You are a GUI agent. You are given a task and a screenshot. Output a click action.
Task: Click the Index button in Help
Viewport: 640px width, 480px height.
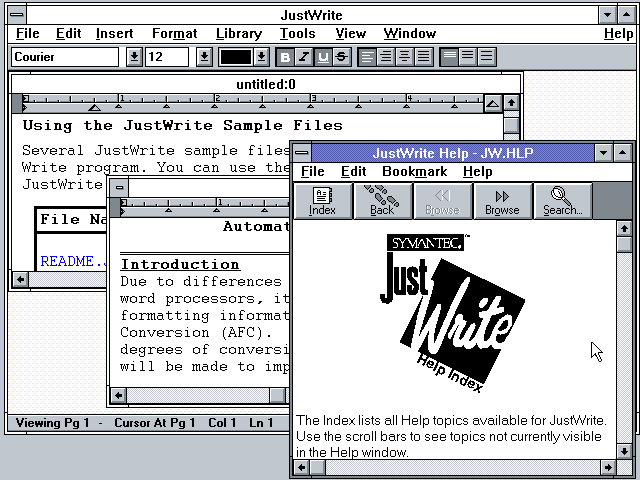[x=322, y=201]
